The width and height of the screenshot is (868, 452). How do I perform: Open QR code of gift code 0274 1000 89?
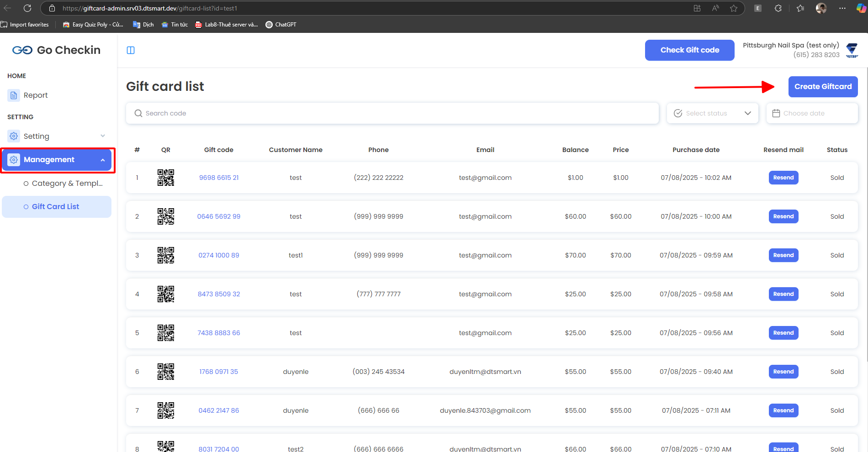(x=166, y=255)
